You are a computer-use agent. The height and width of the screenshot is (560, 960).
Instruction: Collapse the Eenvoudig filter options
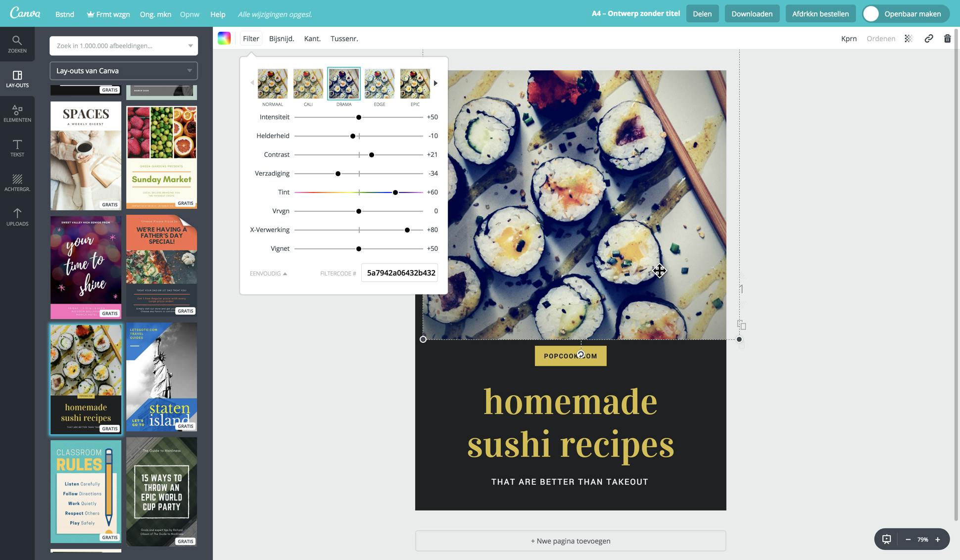click(268, 274)
